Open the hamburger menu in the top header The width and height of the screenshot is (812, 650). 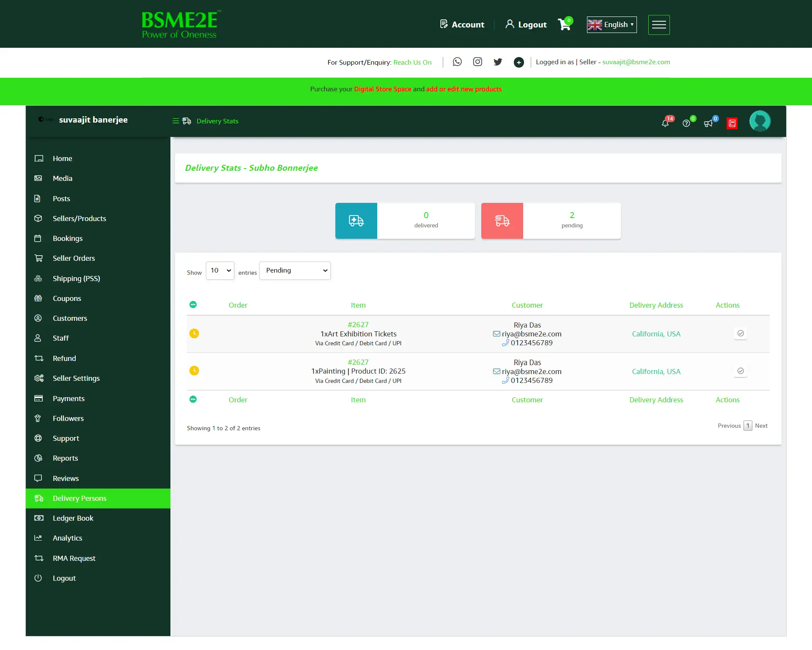click(659, 25)
